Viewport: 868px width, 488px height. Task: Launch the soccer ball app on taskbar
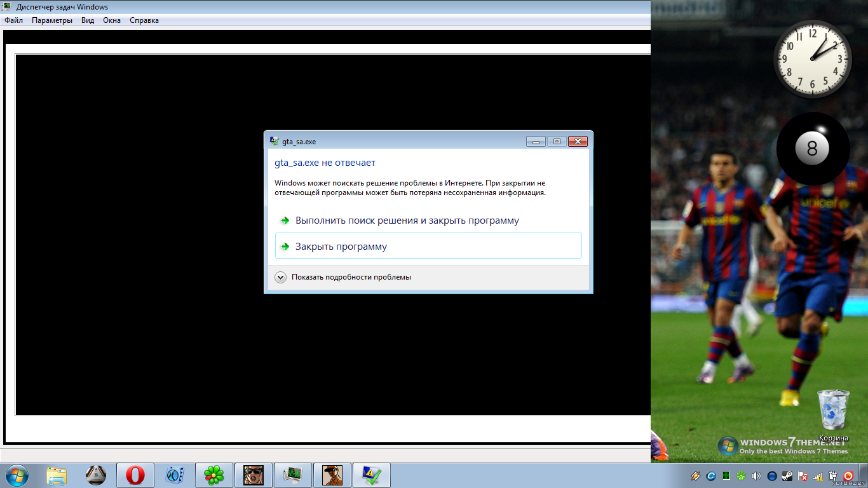pyautogui.click(x=96, y=475)
